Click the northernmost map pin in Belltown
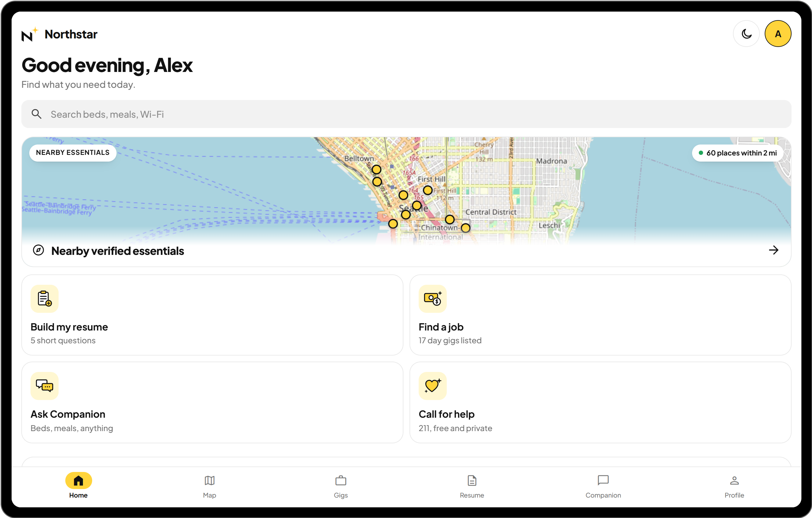Image resolution: width=812 pixels, height=518 pixels. point(376,169)
